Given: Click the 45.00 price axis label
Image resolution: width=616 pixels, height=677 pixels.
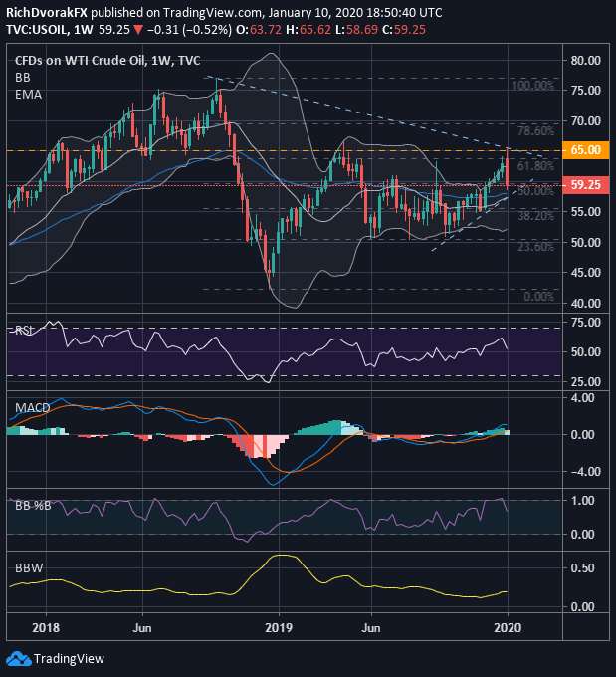Looking at the screenshot, I should pos(586,273).
